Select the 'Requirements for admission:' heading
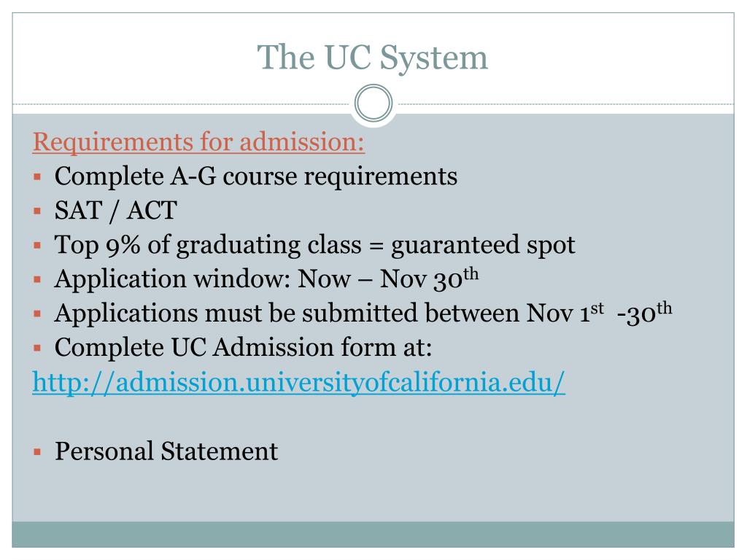 pos(198,142)
